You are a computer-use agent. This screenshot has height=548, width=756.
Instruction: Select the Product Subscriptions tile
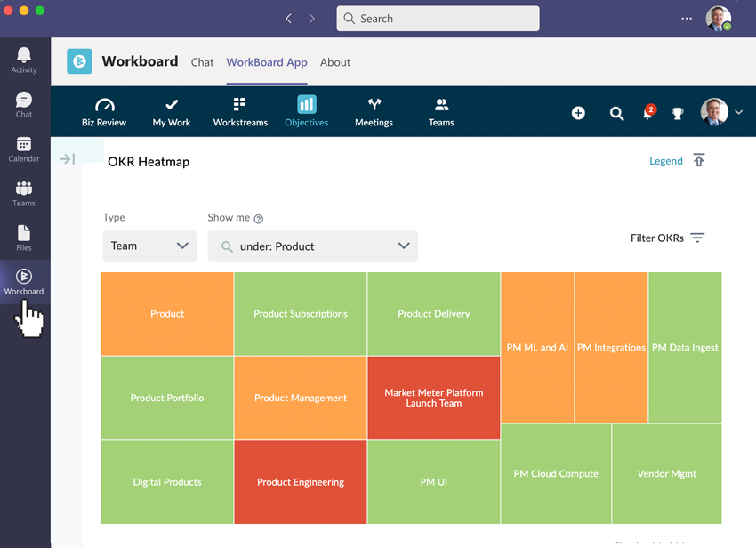coord(301,314)
